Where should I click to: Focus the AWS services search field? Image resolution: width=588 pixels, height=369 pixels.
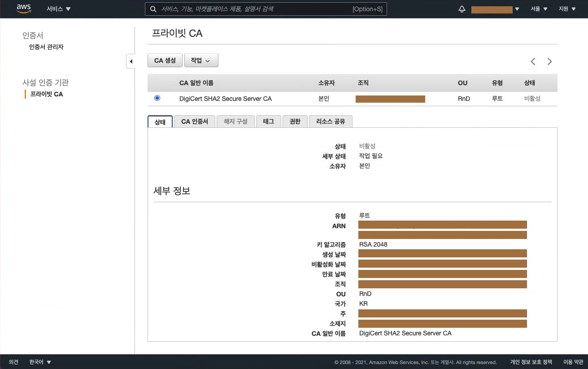[266, 9]
